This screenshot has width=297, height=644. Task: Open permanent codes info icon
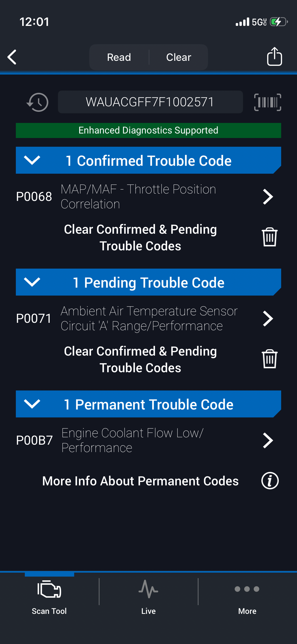click(270, 481)
